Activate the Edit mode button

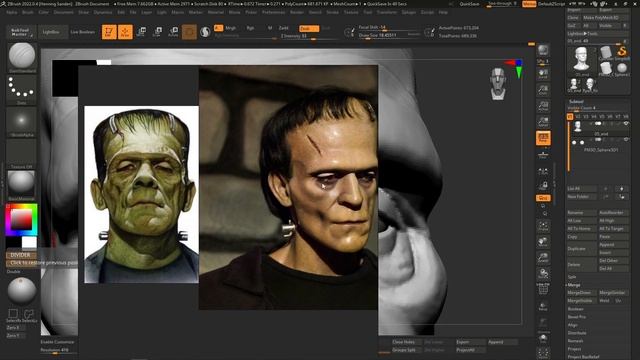tap(109, 32)
